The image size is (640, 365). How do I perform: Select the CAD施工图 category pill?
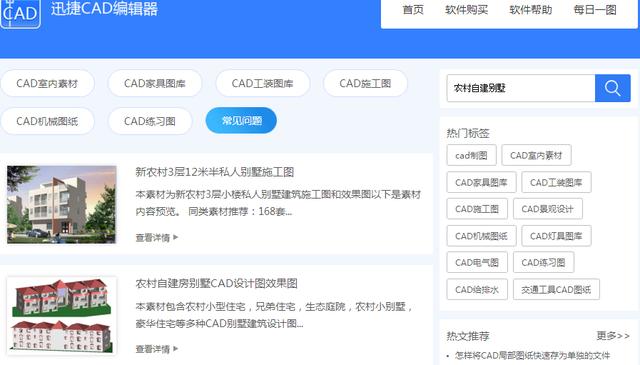(365, 83)
